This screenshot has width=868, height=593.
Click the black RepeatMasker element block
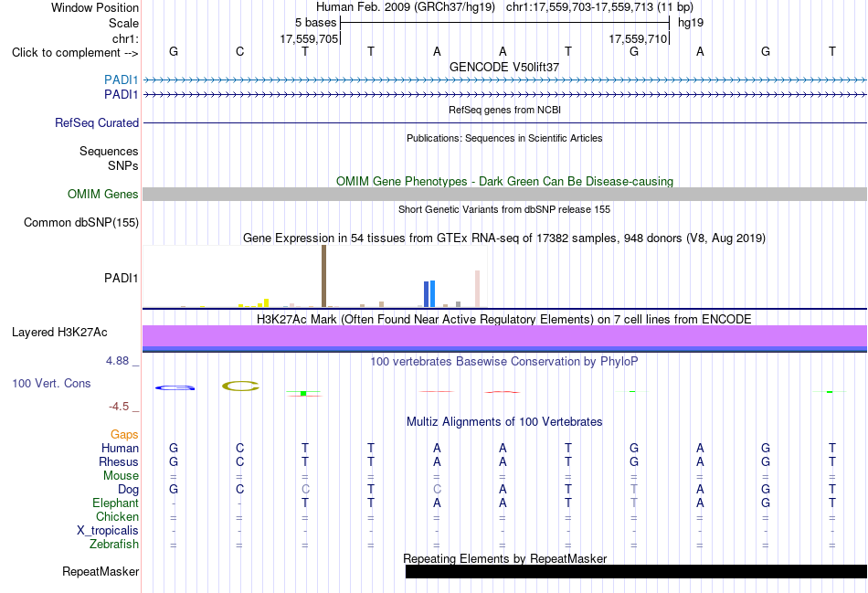(636, 571)
